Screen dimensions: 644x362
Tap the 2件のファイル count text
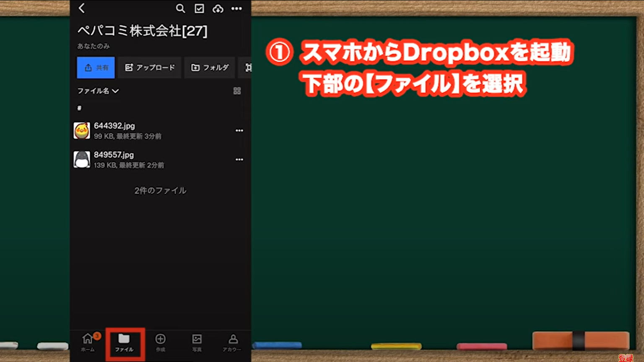[x=160, y=191]
